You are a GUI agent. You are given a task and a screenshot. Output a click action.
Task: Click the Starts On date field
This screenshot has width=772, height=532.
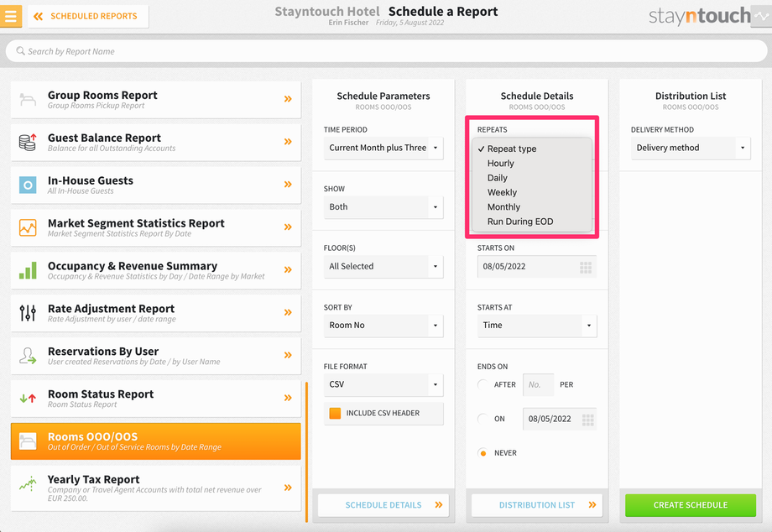[537, 267]
